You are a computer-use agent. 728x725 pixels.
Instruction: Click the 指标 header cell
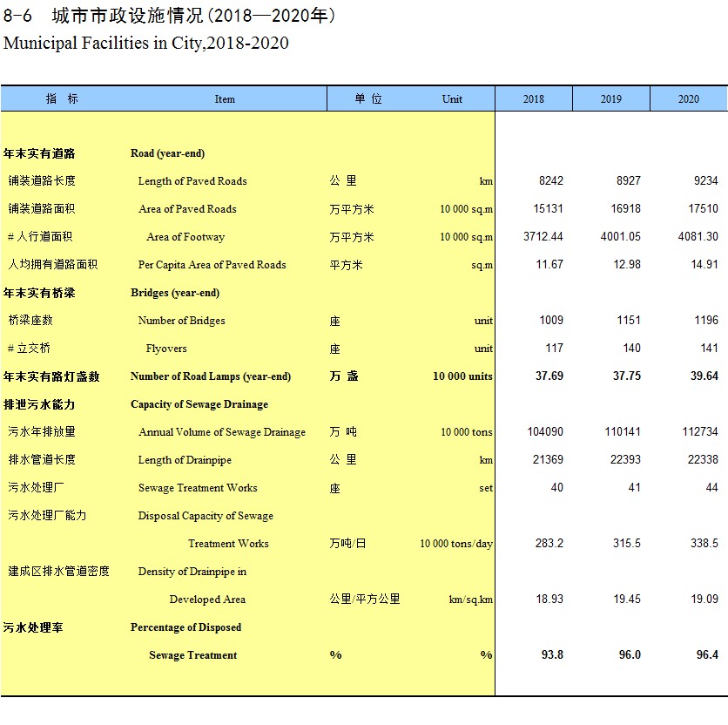pos(62,98)
